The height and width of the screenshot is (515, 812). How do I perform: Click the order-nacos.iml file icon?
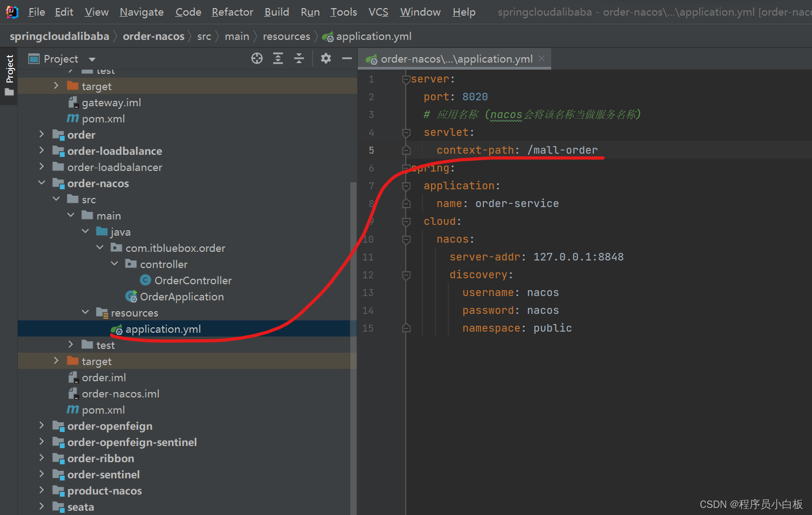click(73, 393)
